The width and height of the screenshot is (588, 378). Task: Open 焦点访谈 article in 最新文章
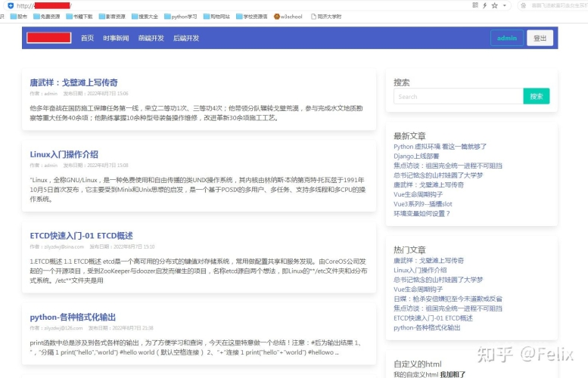(x=448, y=166)
